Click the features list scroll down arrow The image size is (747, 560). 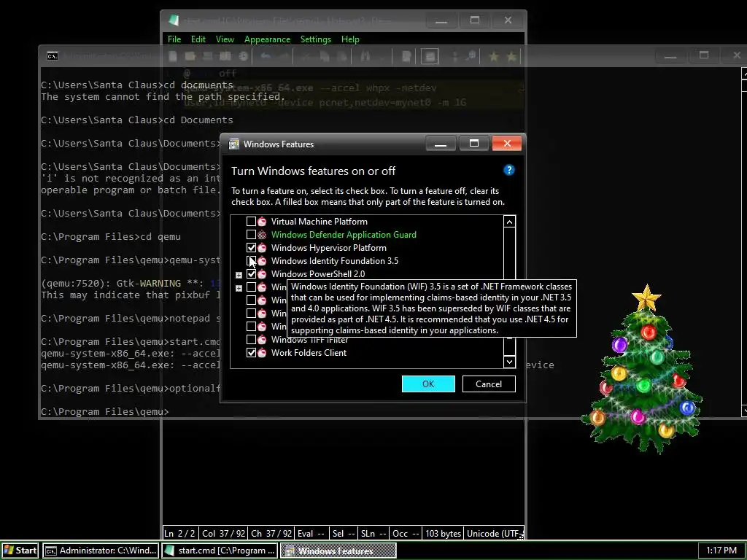click(x=509, y=362)
